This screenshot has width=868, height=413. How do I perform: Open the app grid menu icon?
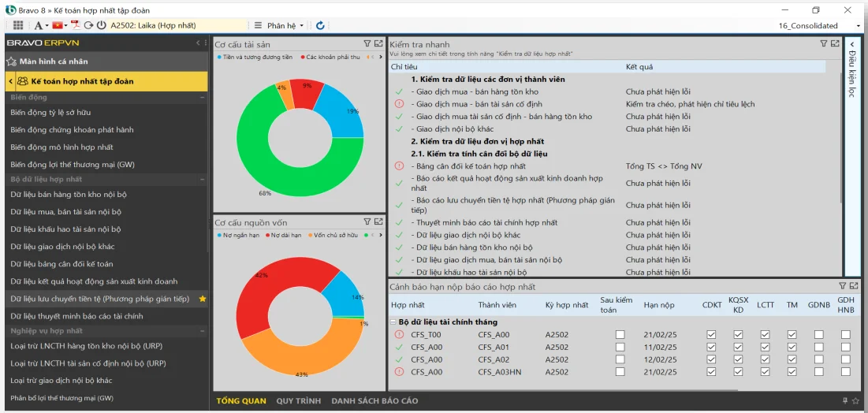18,25
